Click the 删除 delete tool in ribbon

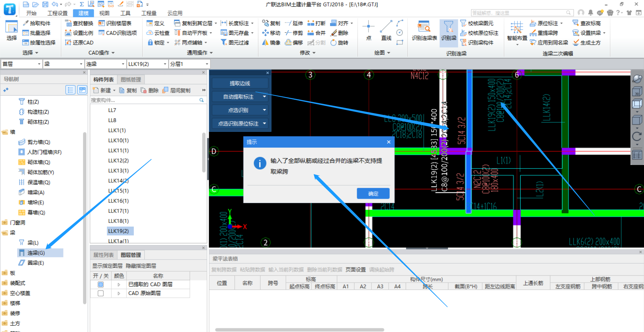click(x=340, y=33)
